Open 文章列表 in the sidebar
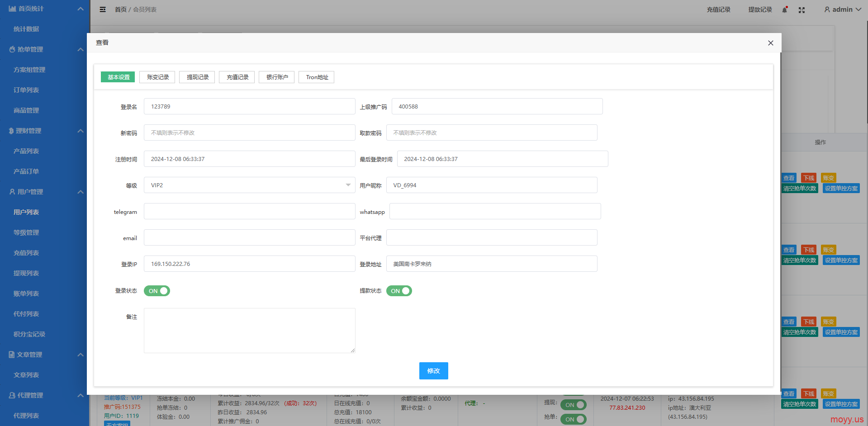 click(x=26, y=375)
